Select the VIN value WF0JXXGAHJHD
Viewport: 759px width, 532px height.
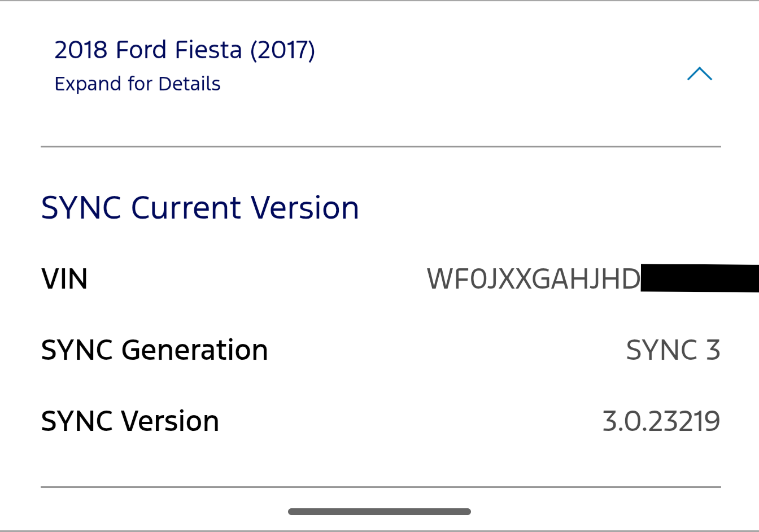point(534,279)
